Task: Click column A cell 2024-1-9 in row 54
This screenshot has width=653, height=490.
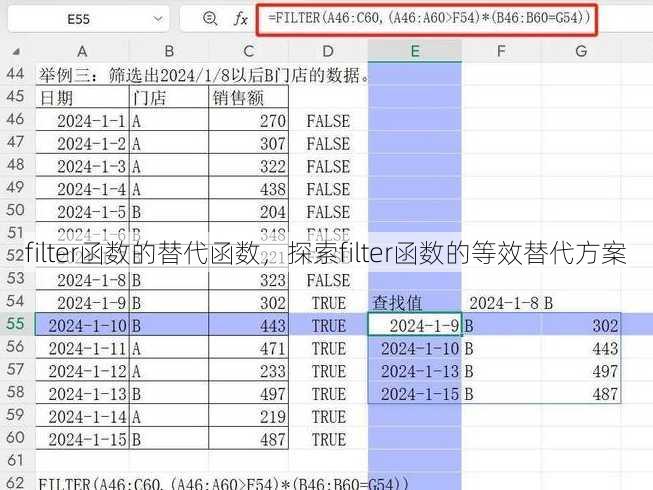Action: coord(82,303)
